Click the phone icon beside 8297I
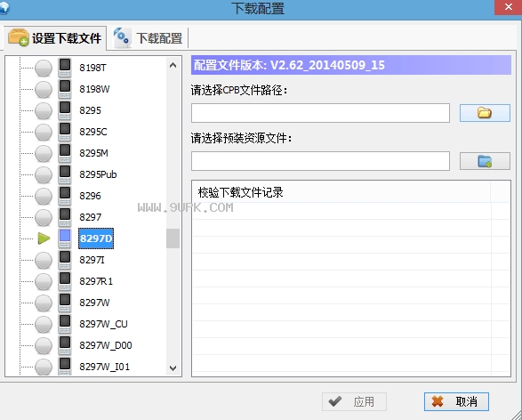 coord(65,260)
